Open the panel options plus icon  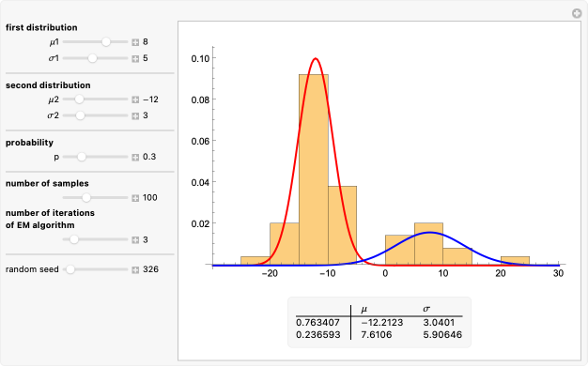point(577,13)
